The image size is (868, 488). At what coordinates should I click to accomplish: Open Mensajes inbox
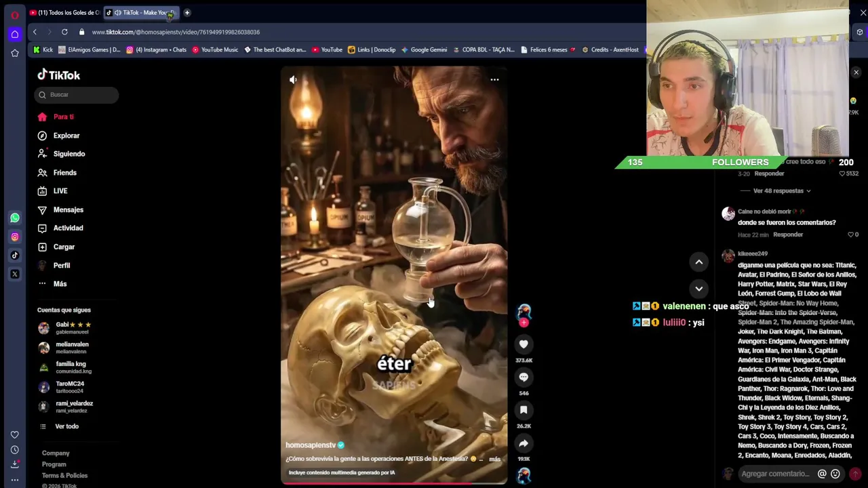60,210
